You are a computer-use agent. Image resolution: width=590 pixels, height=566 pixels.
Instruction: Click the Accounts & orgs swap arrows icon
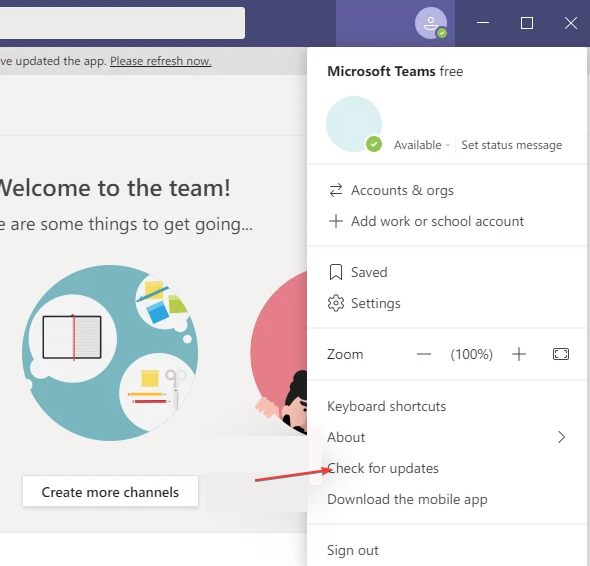(336, 190)
